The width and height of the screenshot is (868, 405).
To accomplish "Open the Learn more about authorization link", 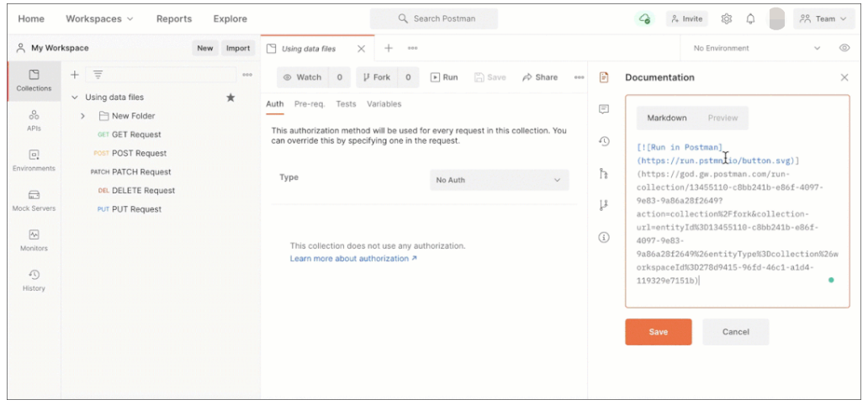I will click(x=353, y=259).
